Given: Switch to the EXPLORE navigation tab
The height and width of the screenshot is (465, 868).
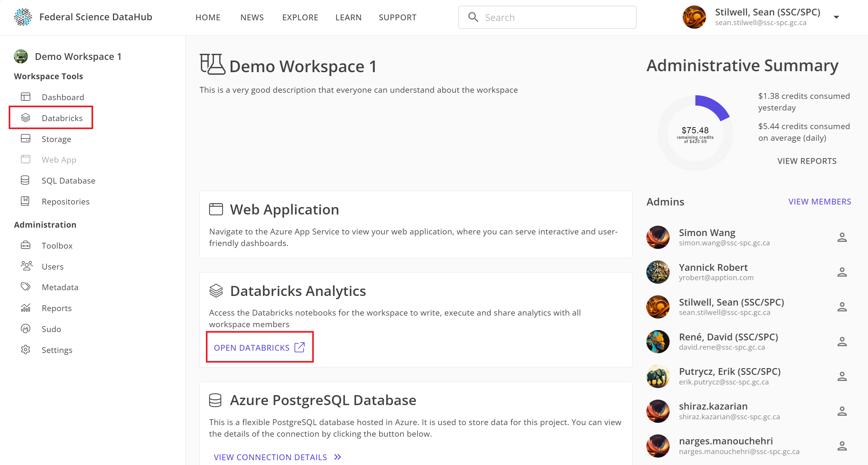Looking at the screenshot, I should click(x=300, y=17).
